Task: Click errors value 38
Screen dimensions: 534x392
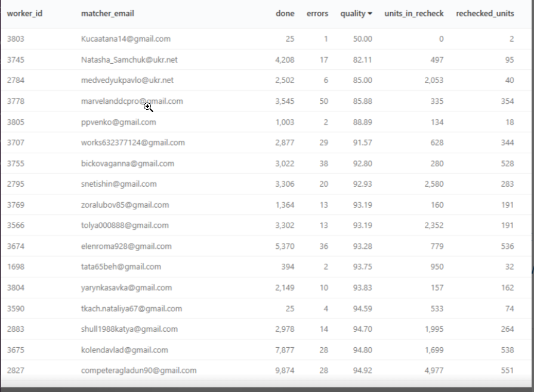Action: (324, 163)
